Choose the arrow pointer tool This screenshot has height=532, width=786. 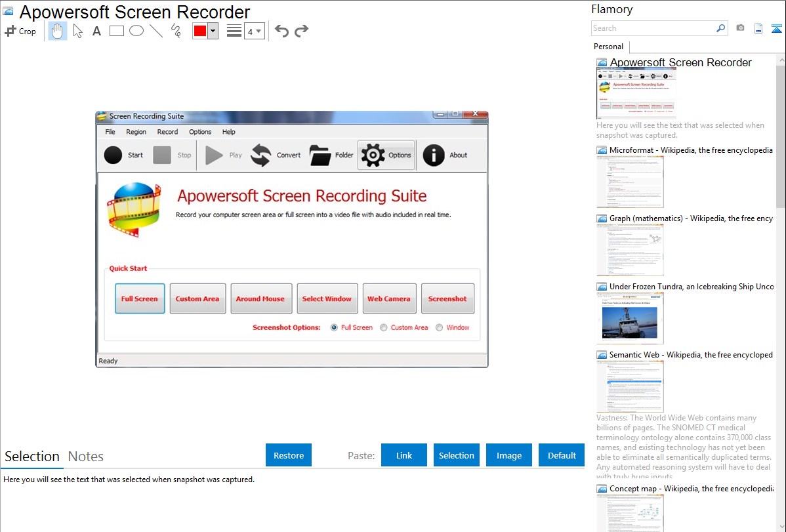[77, 31]
